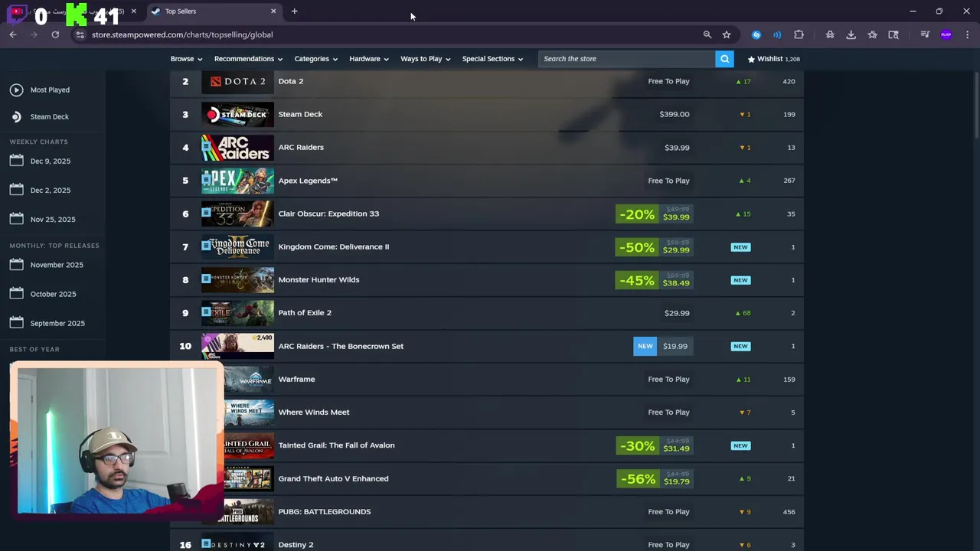Open Most Played chart link
Viewport: 980px width, 551px height.
pyautogui.click(x=50, y=90)
